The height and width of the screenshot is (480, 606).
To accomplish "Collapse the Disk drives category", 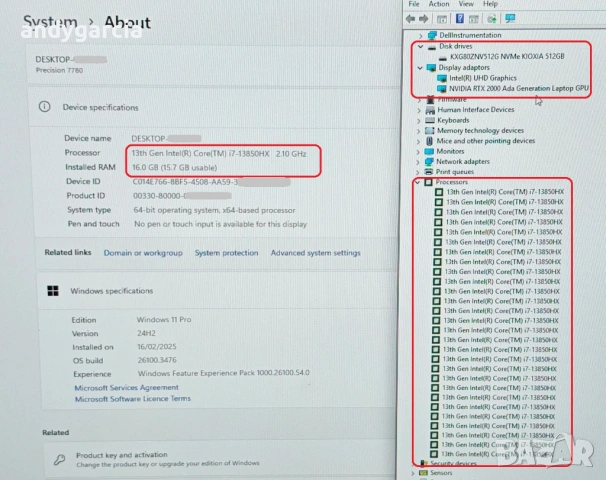I will point(418,46).
